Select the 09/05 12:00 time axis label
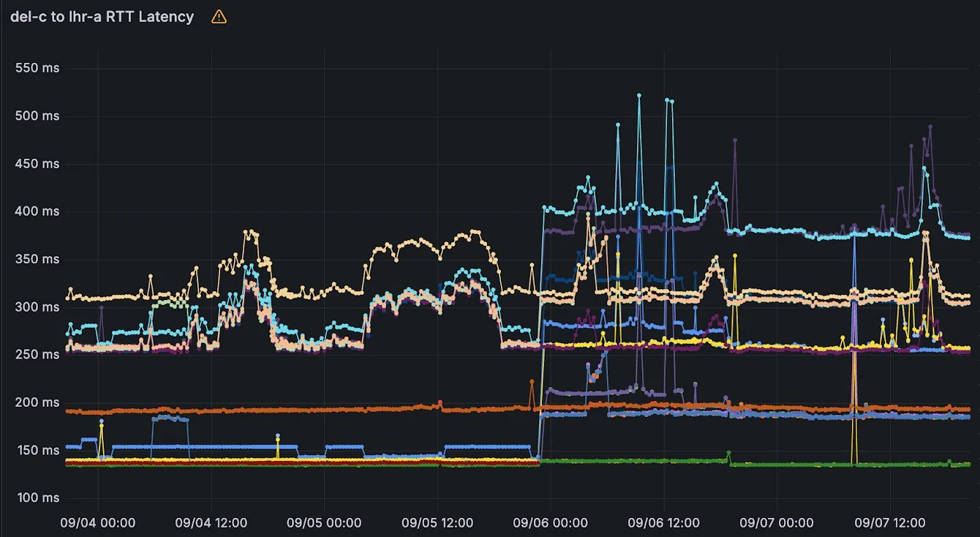The image size is (980, 537). click(x=437, y=522)
